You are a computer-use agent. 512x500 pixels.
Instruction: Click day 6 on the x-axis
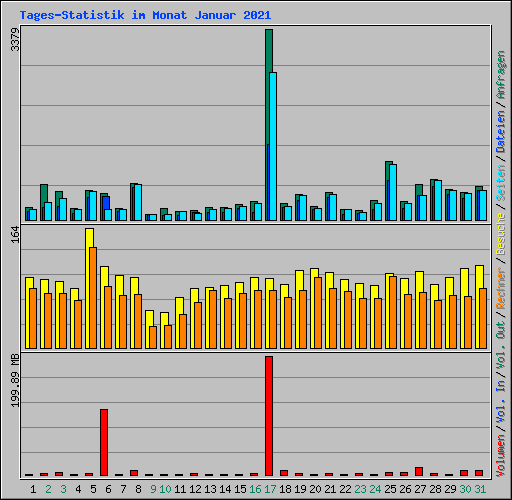pyautogui.click(x=108, y=489)
